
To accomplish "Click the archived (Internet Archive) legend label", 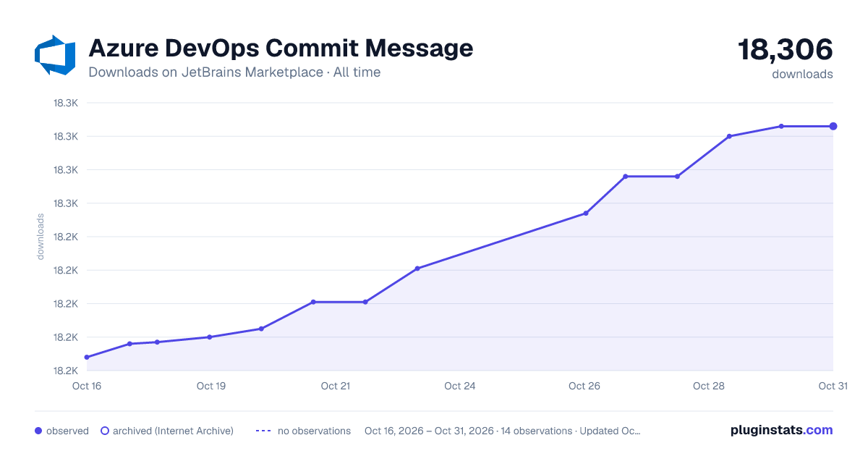I will (174, 431).
